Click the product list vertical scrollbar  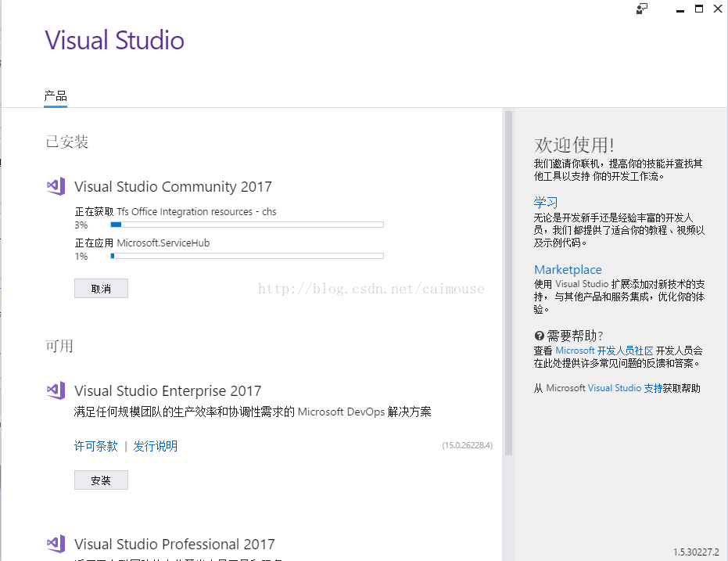[508, 282]
